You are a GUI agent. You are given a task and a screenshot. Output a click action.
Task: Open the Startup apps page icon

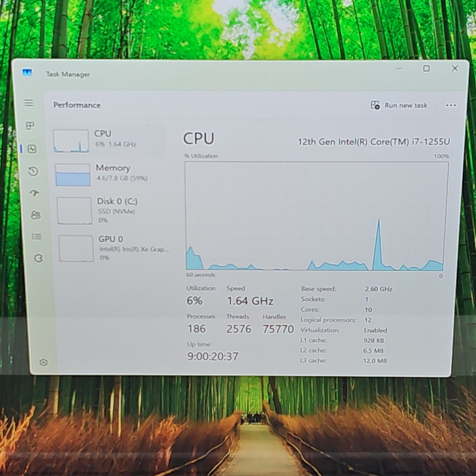coord(35,193)
